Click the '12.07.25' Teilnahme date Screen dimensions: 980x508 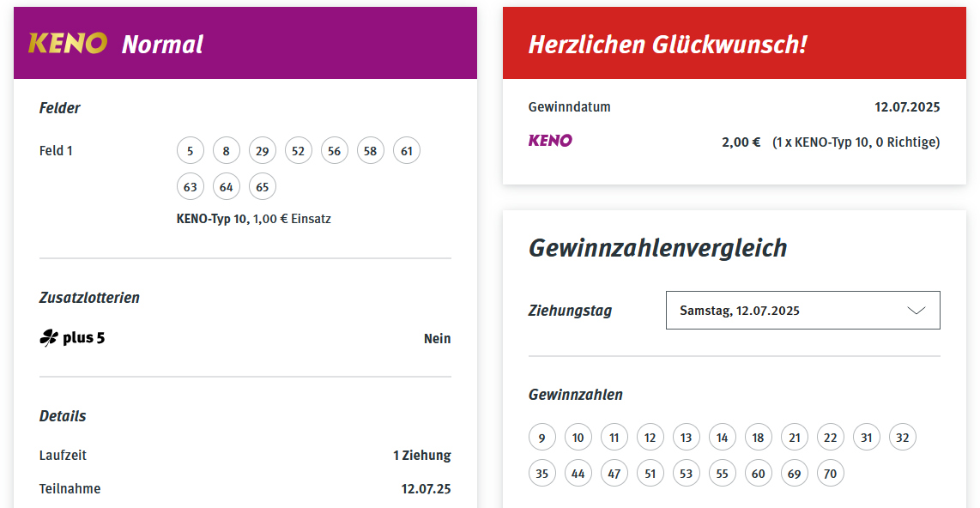point(426,488)
